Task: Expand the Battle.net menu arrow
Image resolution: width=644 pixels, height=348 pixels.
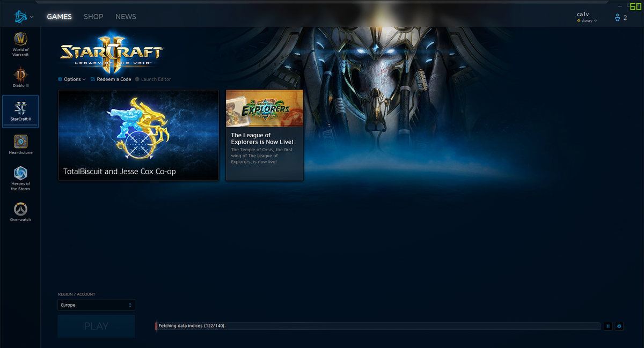Action: tap(32, 17)
